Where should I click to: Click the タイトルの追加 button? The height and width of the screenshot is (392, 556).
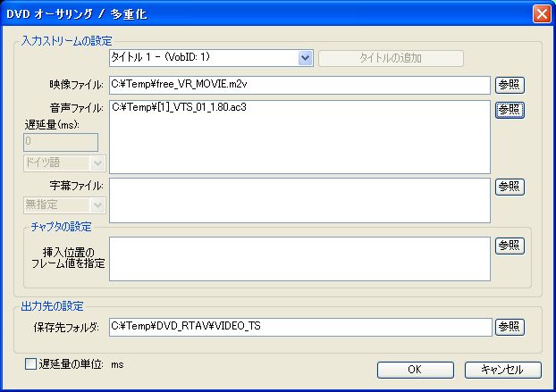[x=391, y=59]
